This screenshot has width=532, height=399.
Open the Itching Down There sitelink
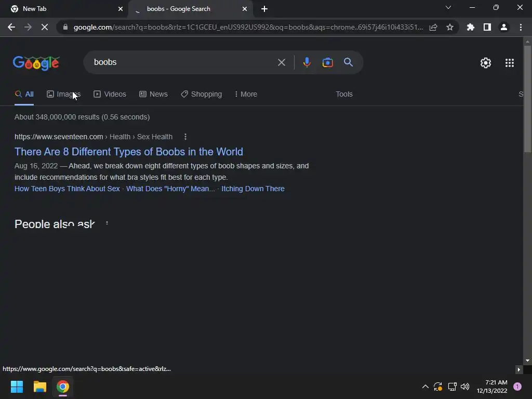253,189
